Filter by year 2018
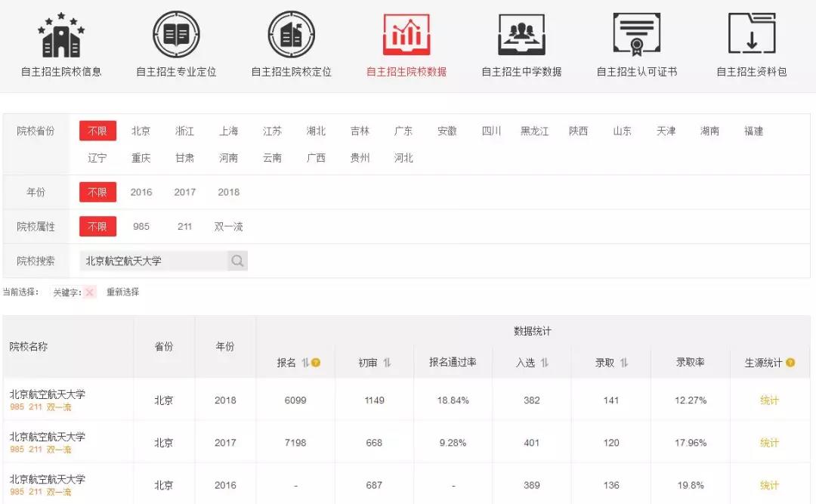The width and height of the screenshot is (816, 504). 228,193
